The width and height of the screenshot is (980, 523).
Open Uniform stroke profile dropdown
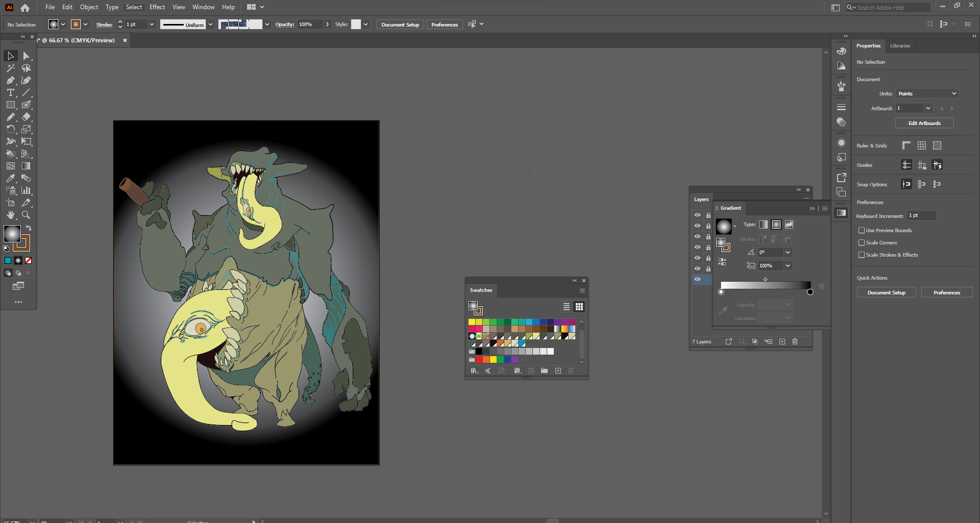pyautogui.click(x=210, y=24)
